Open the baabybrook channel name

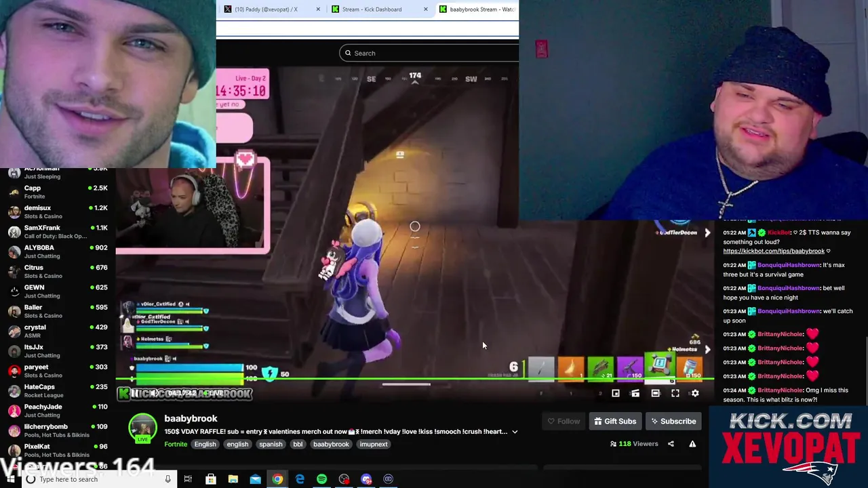tap(191, 419)
